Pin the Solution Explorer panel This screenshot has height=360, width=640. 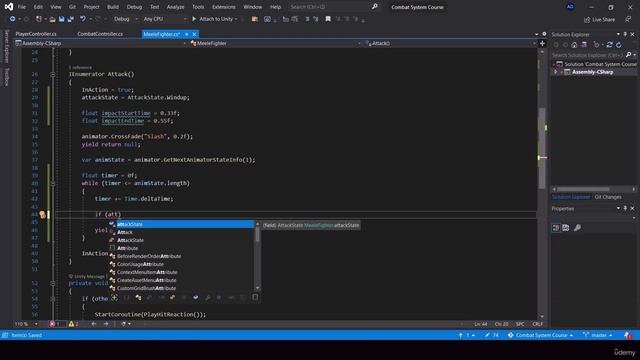click(625, 34)
